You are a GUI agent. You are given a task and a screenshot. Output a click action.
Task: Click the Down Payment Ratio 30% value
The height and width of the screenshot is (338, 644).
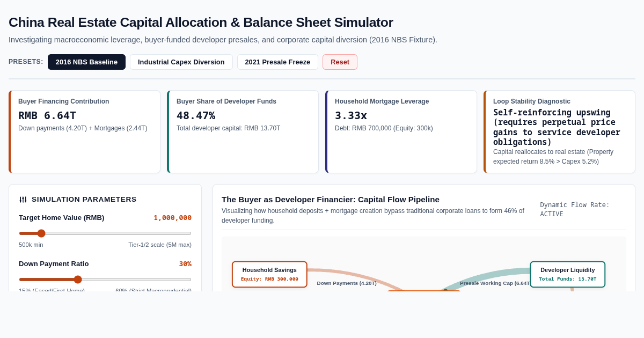point(185,264)
